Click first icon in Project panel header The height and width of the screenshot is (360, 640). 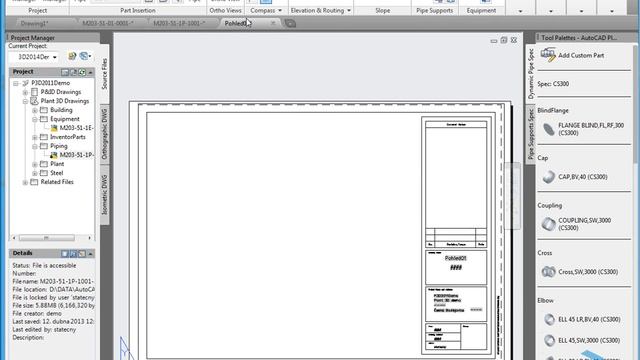[x=65, y=72]
